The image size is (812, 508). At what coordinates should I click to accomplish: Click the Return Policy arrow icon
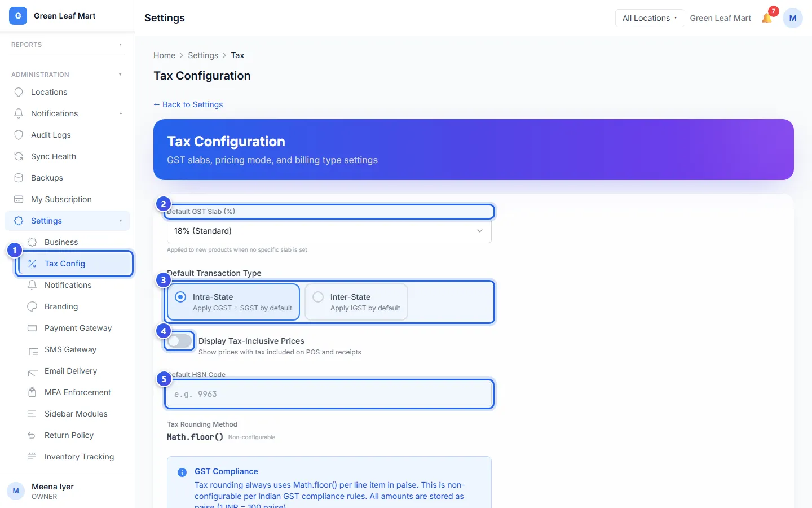point(32,435)
